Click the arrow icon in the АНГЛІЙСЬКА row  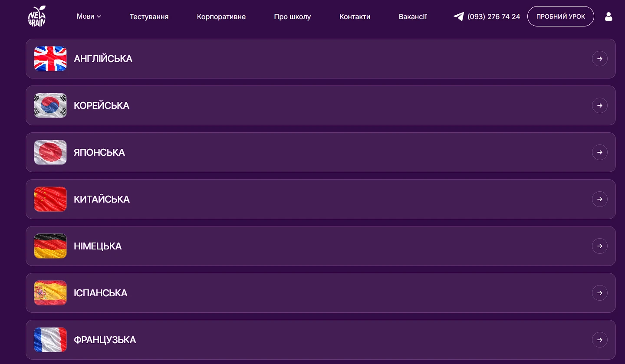point(600,59)
